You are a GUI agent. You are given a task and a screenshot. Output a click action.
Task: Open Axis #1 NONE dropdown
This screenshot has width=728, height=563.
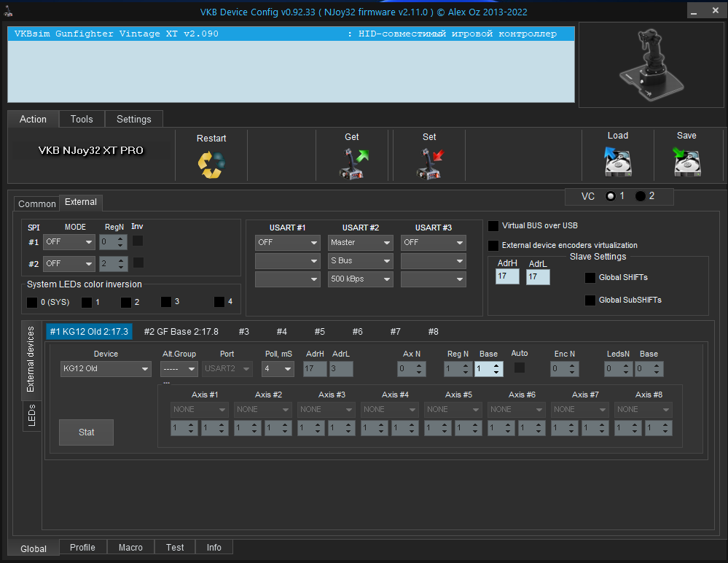(x=200, y=409)
